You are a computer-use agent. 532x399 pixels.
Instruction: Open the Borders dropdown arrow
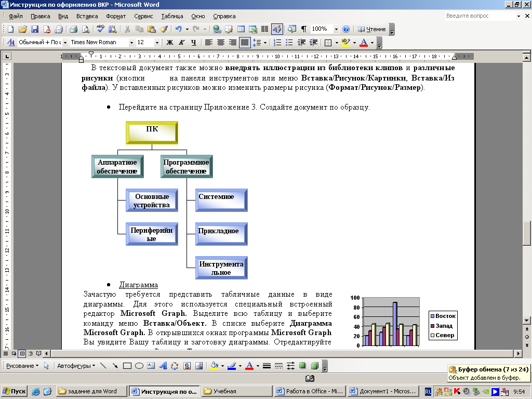(x=337, y=43)
